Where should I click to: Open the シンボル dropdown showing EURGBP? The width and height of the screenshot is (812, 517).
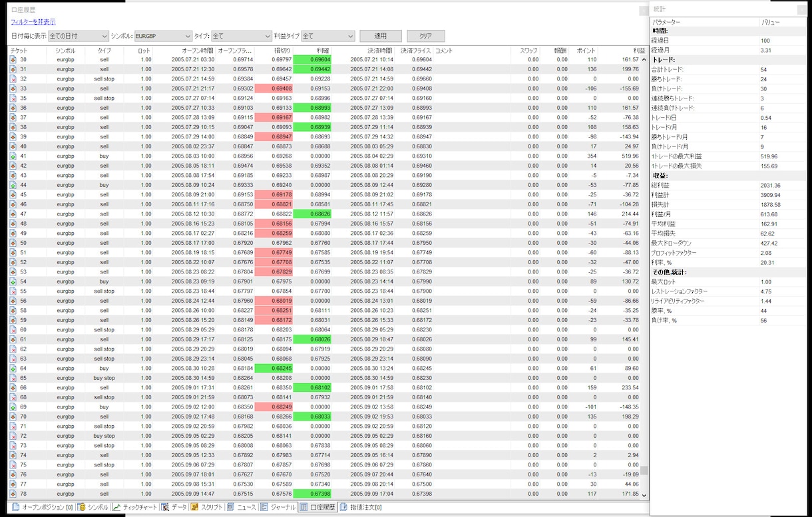pos(163,36)
